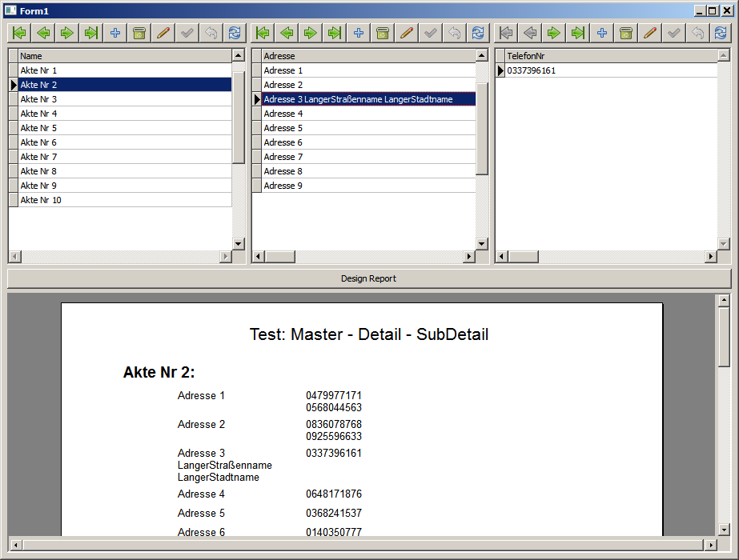This screenshot has height=560, width=739.
Task: Click next record arrow in Name navigator
Action: [x=67, y=33]
